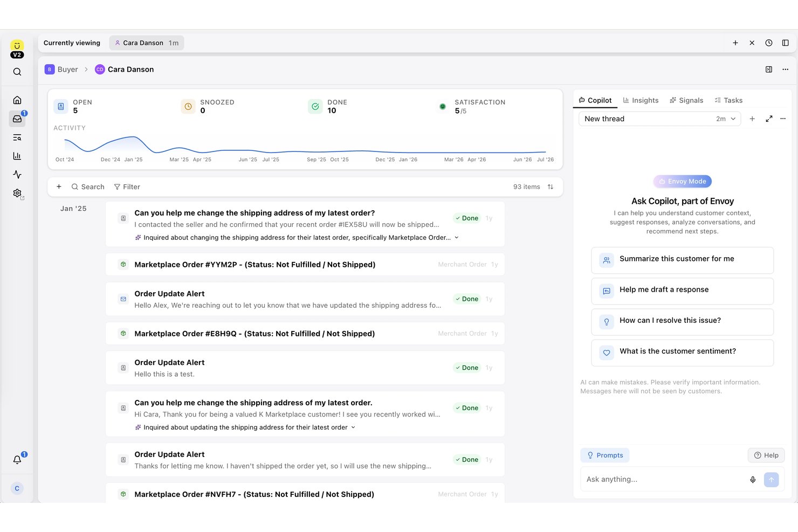Switch to the Insights tab

[x=641, y=100]
